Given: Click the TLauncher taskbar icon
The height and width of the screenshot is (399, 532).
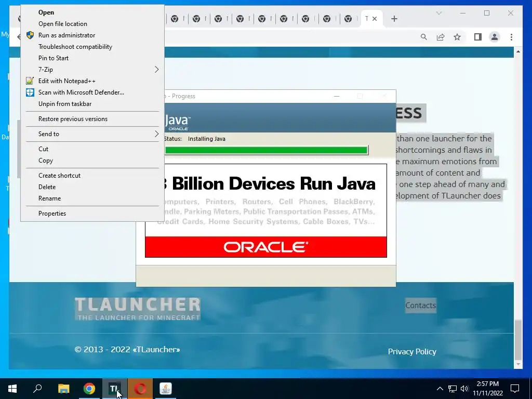Looking at the screenshot, I should [x=115, y=389].
